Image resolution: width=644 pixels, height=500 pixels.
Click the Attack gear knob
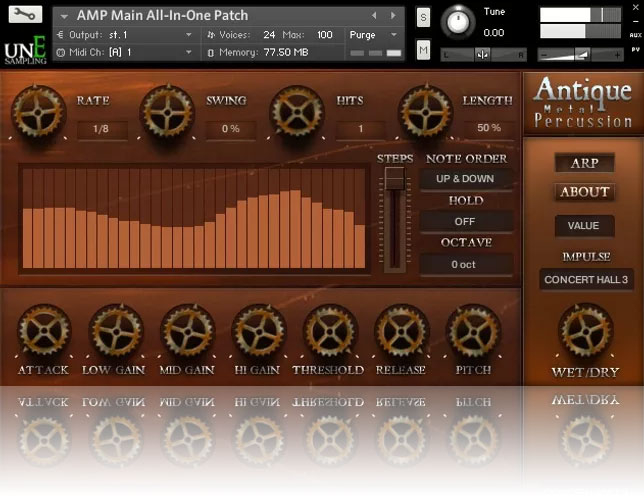tap(44, 330)
